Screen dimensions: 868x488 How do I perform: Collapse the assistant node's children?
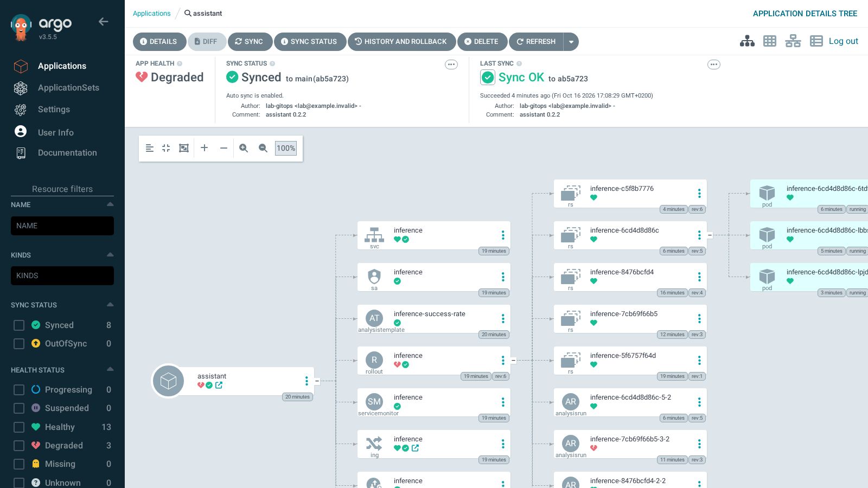[317, 381]
